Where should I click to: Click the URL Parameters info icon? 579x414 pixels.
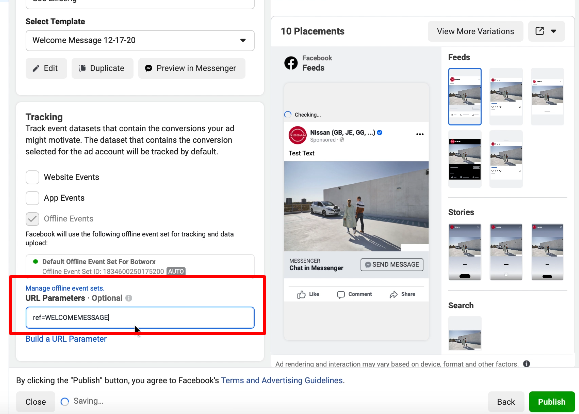pyautogui.click(x=129, y=298)
